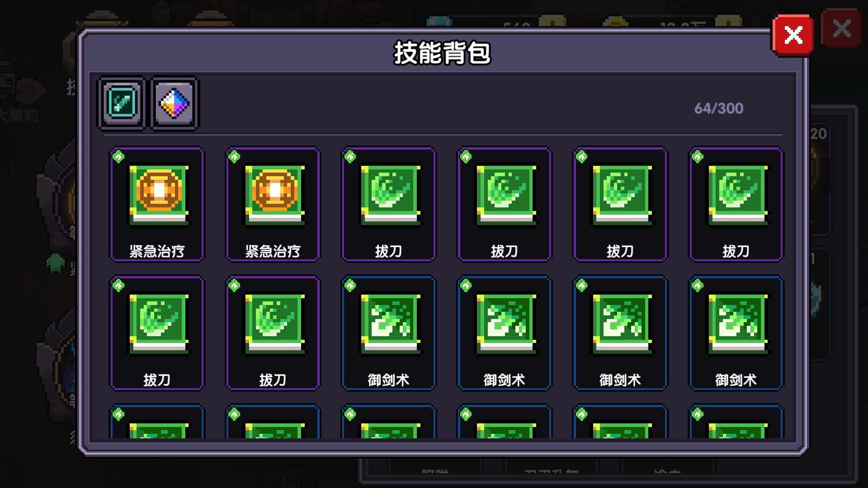This screenshot has width=868, height=488.
Task: Select the second 御剑术 skill book
Action: [x=504, y=333]
